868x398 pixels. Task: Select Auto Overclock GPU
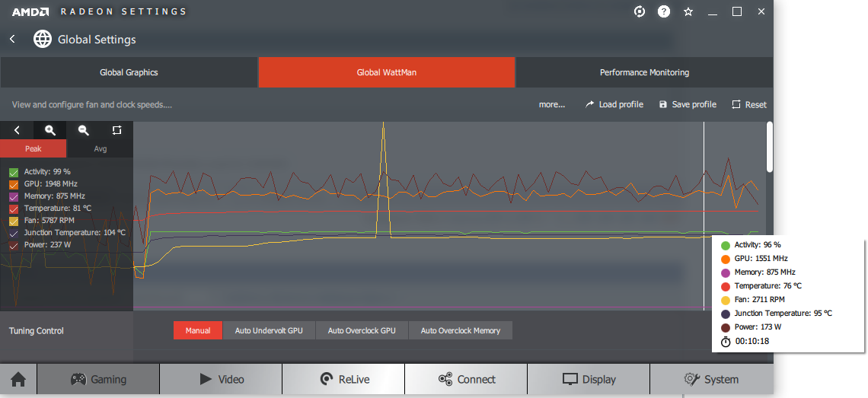tap(362, 330)
